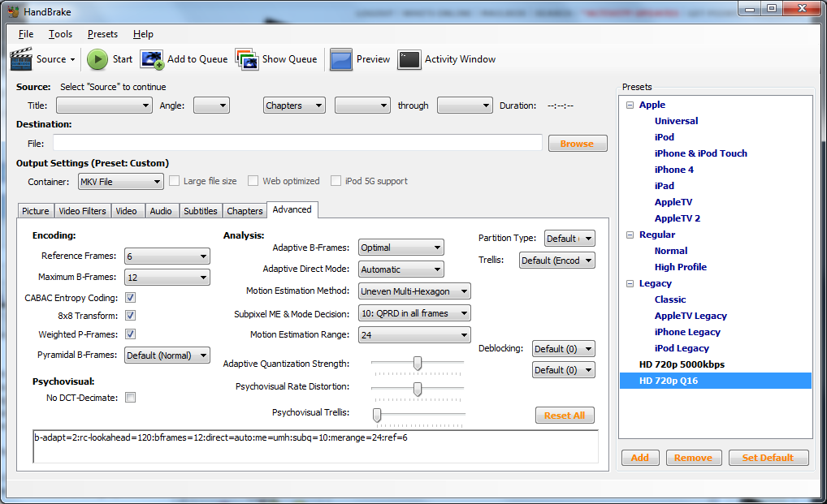This screenshot has height=504, width=827.
Task: Open the first Deblocking dropdown
Action: pyautogui.click(x=564, y=349)
